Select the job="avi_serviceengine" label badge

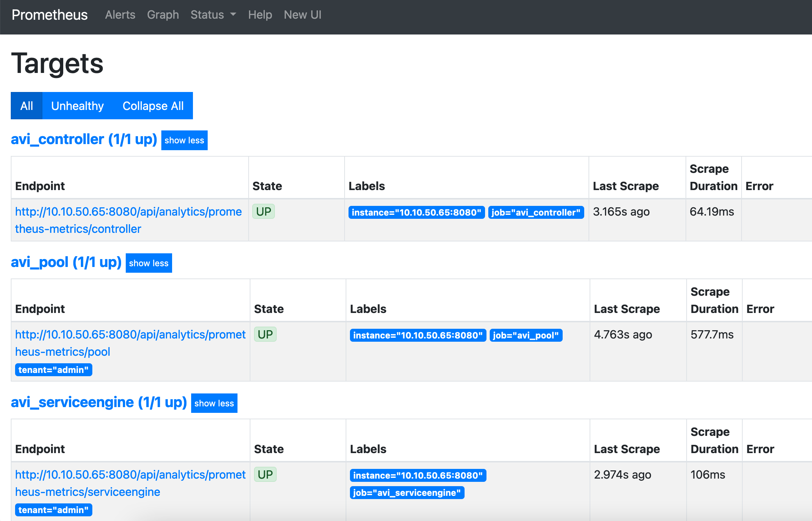pyautogui.click(x=407, y=493)
